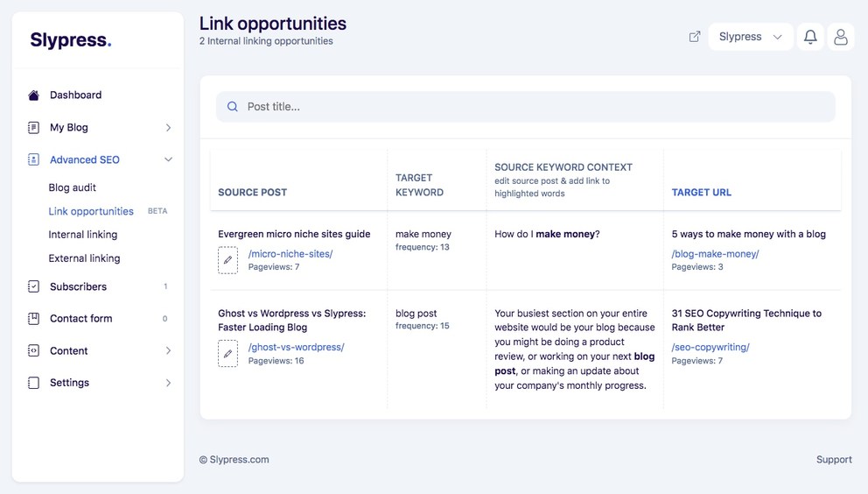This screenshot has height=494, width=868.
Task: Expand the My Blog menu chevron
Action: (168, 128)
